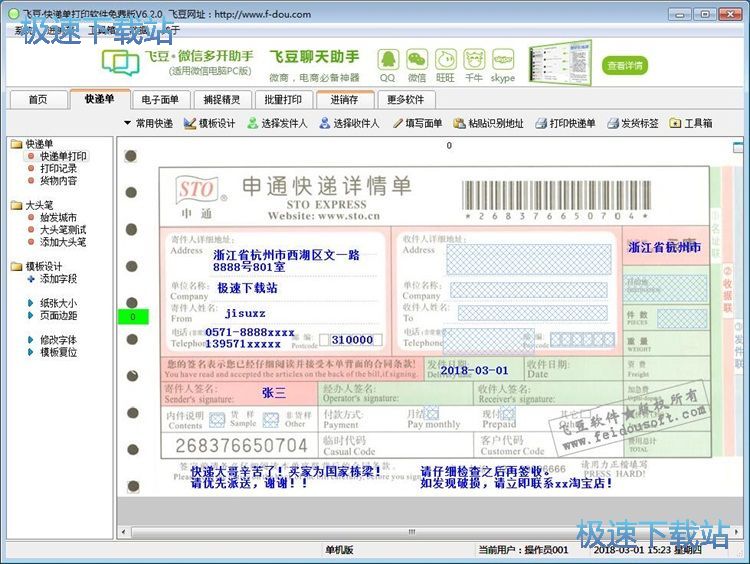Image resolution: width=750 pixels, height=564 pixels.
Task: Switch to the 捕捉精灵 tab
Action: [221, 100]
